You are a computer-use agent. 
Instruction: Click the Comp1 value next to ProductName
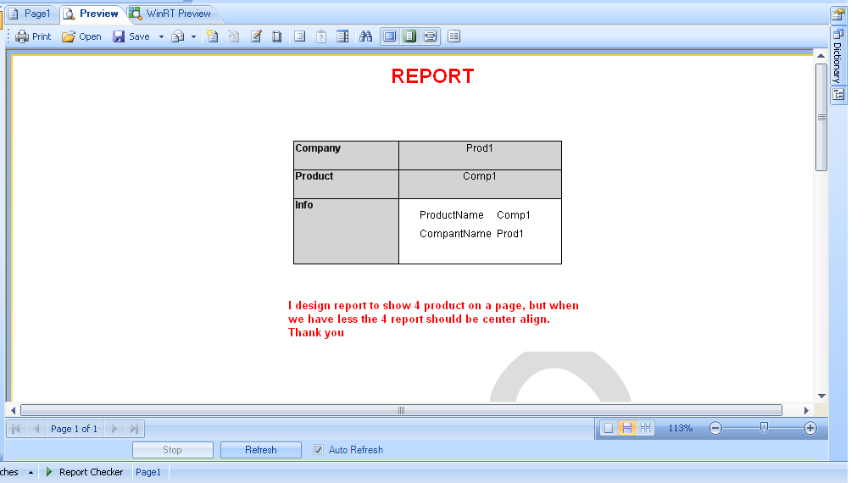(514, 215)
